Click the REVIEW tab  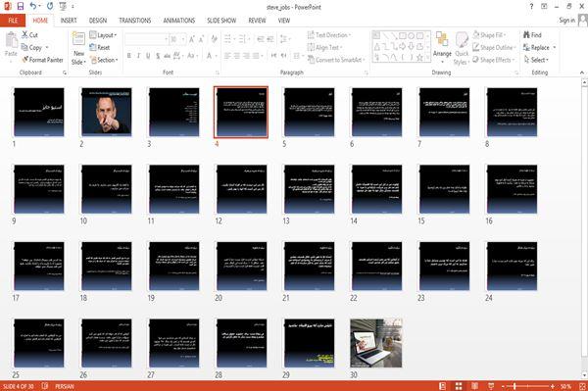[x=257, y=21]
